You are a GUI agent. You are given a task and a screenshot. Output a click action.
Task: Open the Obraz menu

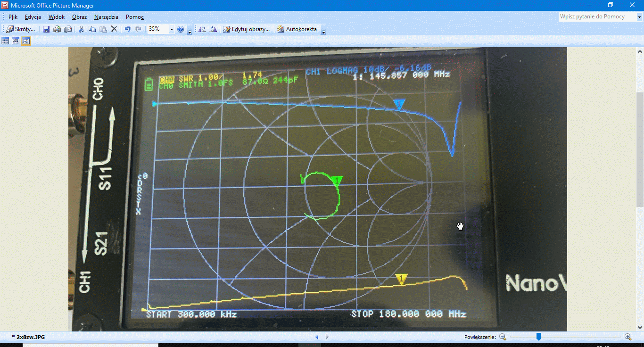click(79, 17)
